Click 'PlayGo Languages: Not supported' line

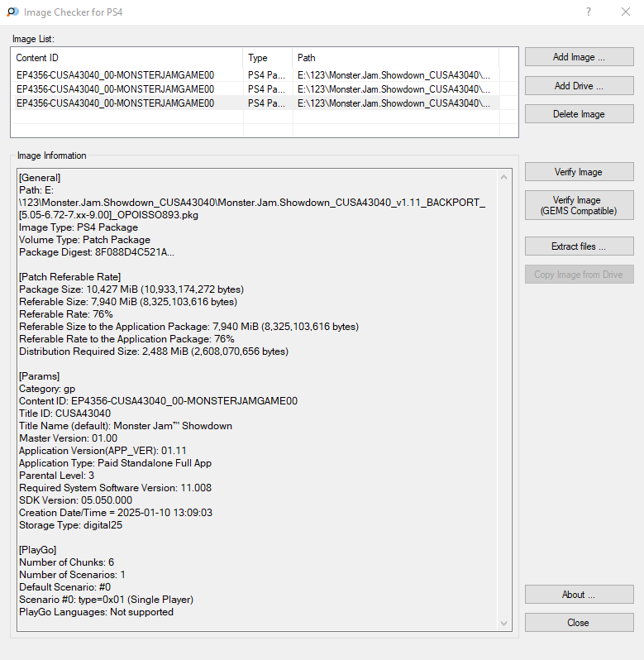(96, 612)
